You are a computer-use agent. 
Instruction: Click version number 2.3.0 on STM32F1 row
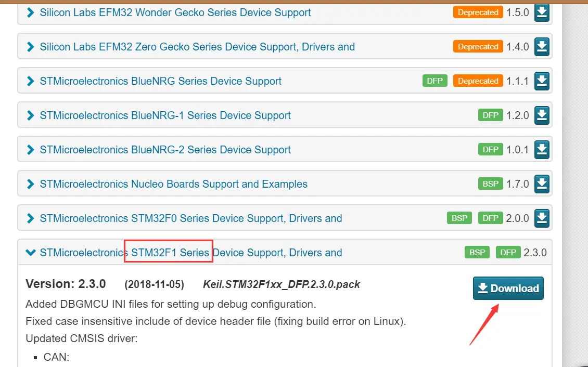[535, 253]
